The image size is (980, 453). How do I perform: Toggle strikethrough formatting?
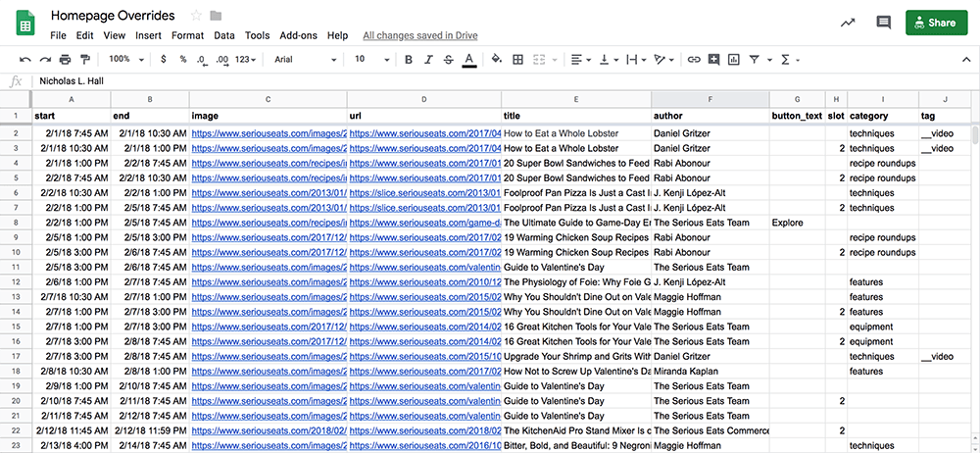(x=448, y=60)
